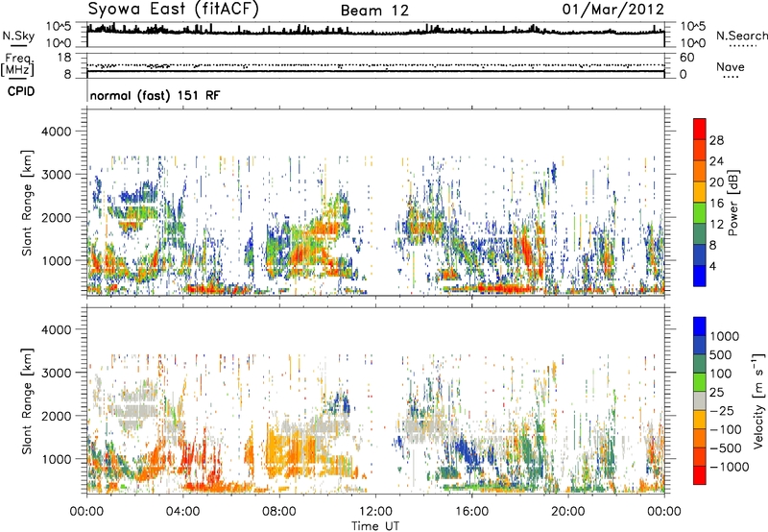Click the 'Velocity [m s⁻¹]' colorbar title
Viewport: 768px width, 532px height.
[758, 400]
